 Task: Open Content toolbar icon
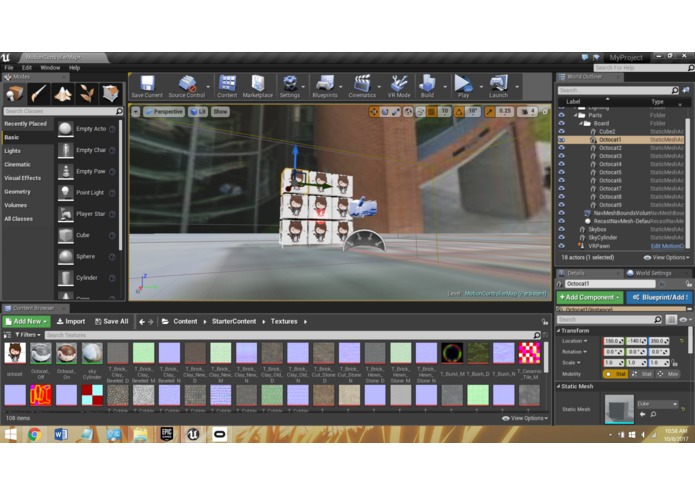(227, 86)
